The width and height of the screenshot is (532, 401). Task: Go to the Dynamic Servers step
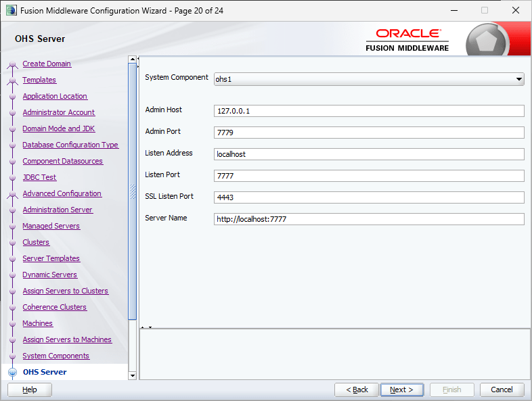[x=50, y=275]
